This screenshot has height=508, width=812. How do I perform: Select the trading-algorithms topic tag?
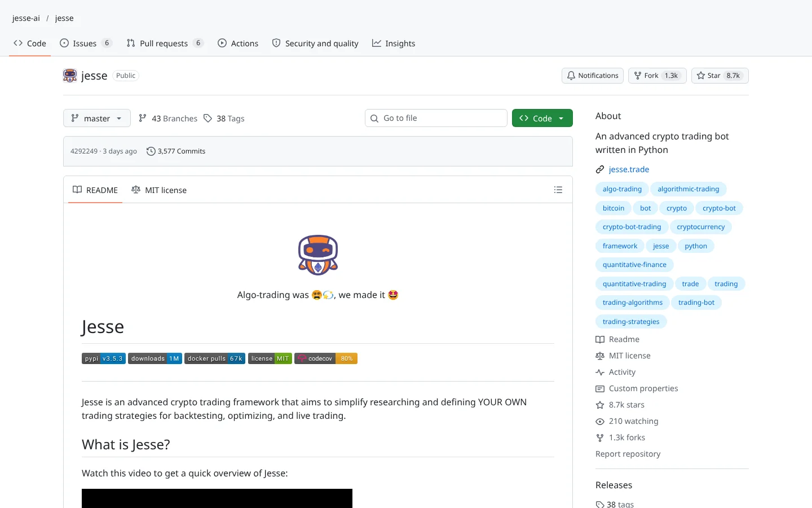pos(633,303)
